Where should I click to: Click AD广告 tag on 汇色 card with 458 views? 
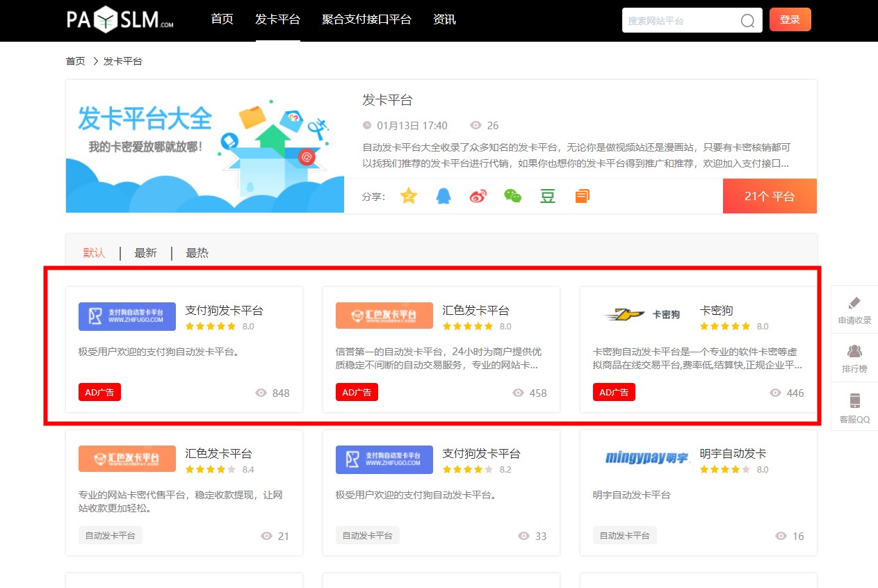click(x=357, y=393)
